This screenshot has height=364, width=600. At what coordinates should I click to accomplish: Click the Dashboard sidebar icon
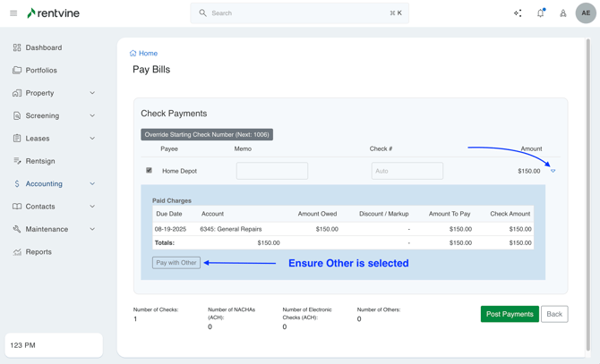pyautogui.click(x=17, y=47)
